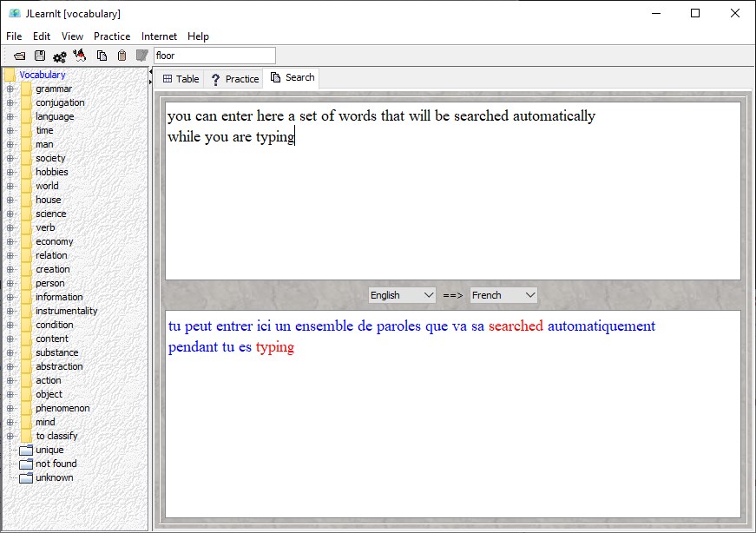Open the Internet menu

pos(159,36)
